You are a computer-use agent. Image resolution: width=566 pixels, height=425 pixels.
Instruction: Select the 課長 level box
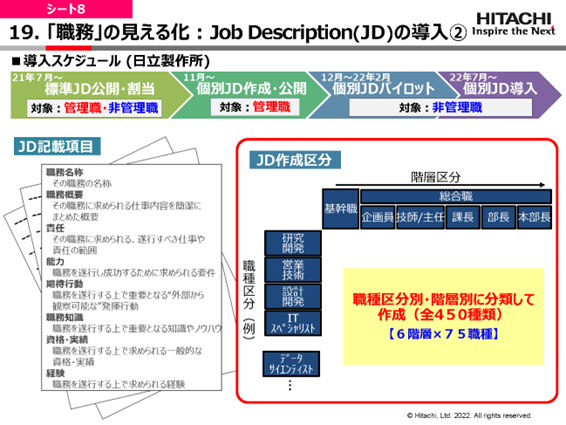[x=463, y=217]
